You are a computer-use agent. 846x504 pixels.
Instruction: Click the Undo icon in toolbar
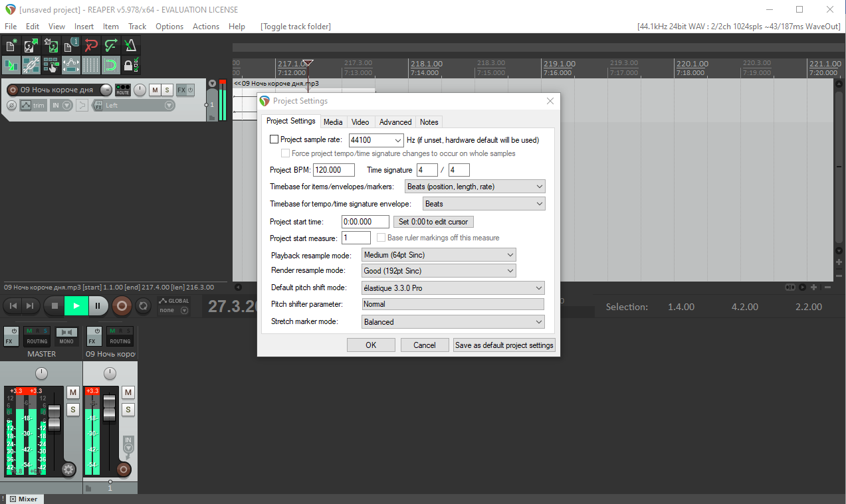click(x=91, y=46)
